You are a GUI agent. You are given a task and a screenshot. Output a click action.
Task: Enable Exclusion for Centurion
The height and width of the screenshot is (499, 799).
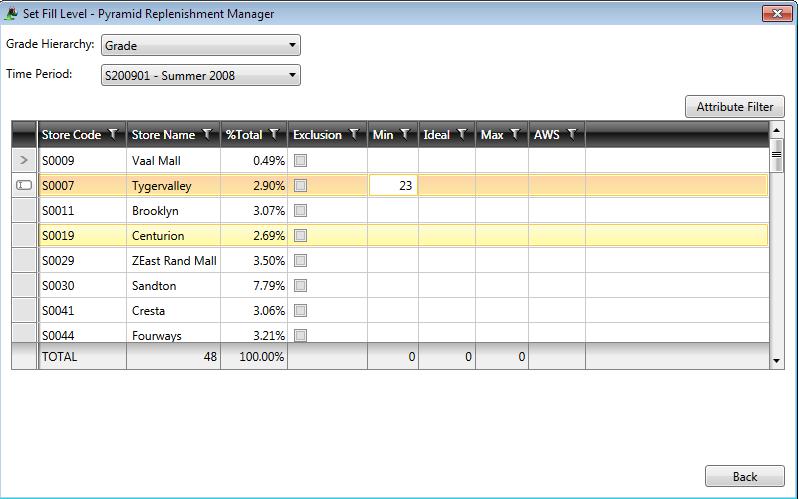(301, 235)
